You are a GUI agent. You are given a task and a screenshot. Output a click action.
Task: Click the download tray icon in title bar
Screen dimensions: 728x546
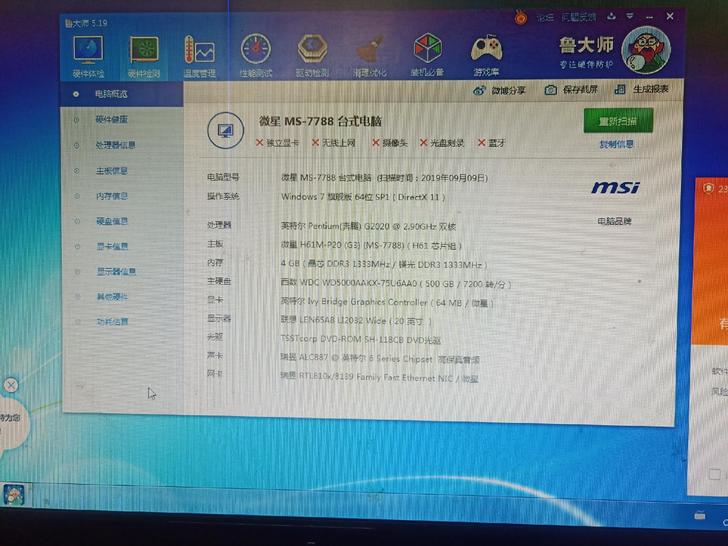(611, 16)
